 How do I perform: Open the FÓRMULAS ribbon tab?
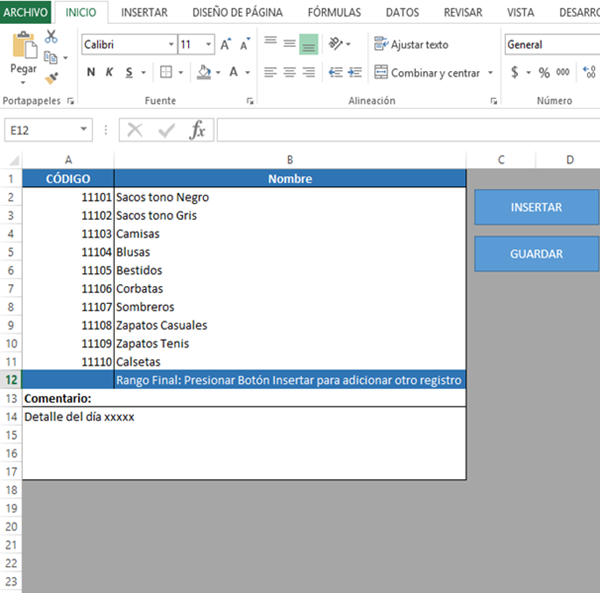coord(334,13)
